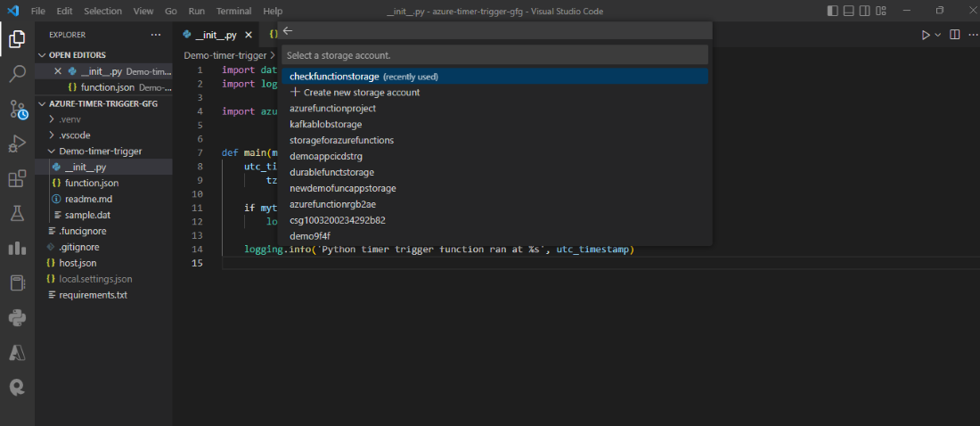The height and width of the screenshot is (426, 980).
Task: Toggle the bottom panel layout button
Action: pyautogui.click(x=848, y=11)
